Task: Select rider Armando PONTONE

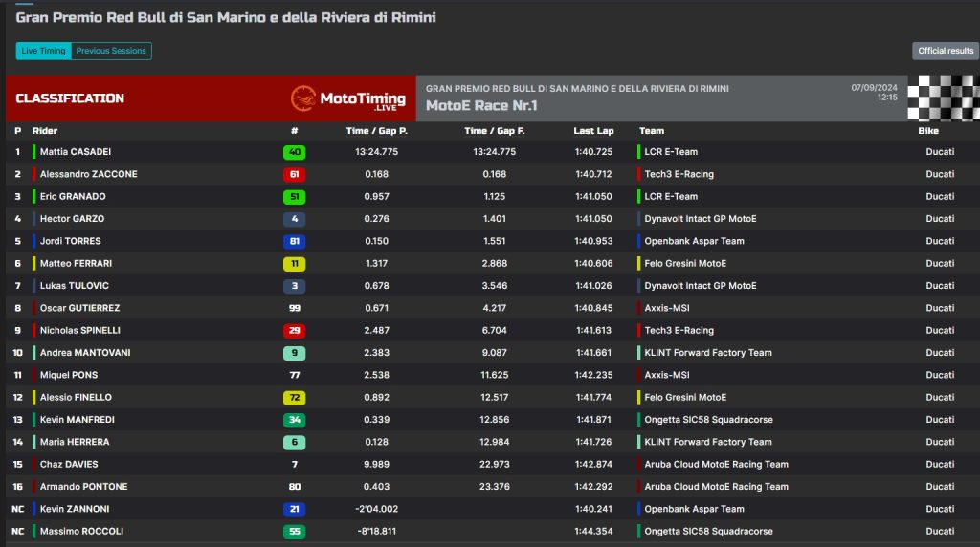Action: (x=84, y=487)
